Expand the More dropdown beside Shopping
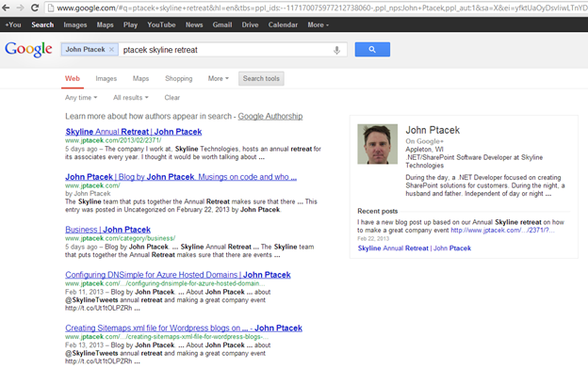This screenshot has height=368, width=588. click(219, 79)
